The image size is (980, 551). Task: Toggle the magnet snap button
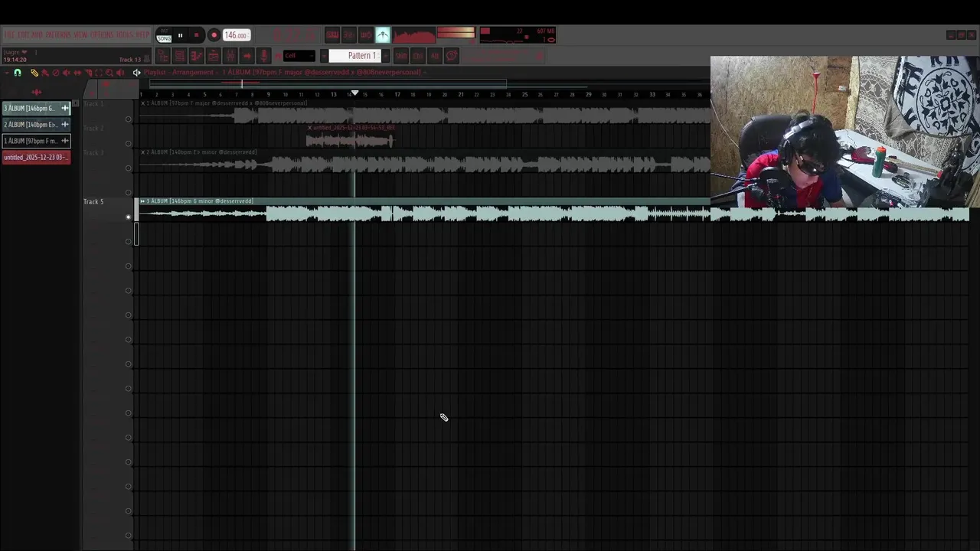point(18,73)
